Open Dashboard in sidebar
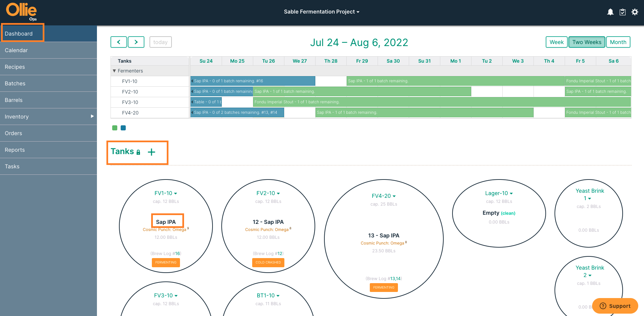Viewport: 644px width, 316px height. [48, 34]
